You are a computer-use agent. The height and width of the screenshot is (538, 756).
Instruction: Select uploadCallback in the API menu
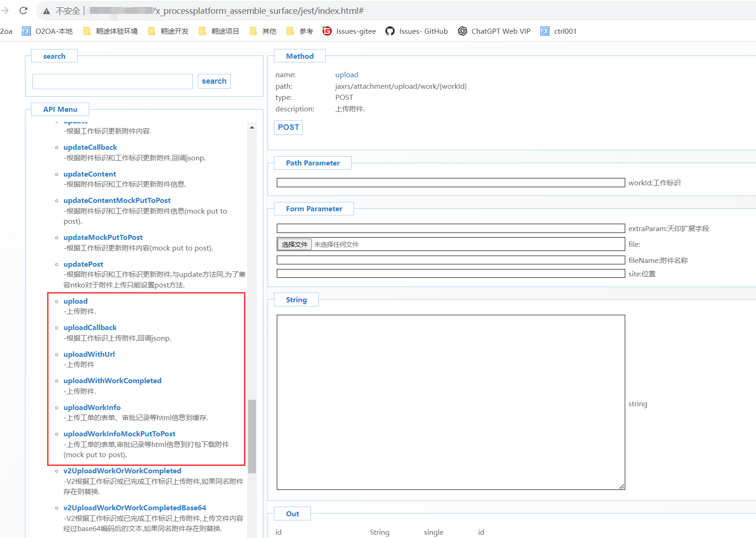90,328
